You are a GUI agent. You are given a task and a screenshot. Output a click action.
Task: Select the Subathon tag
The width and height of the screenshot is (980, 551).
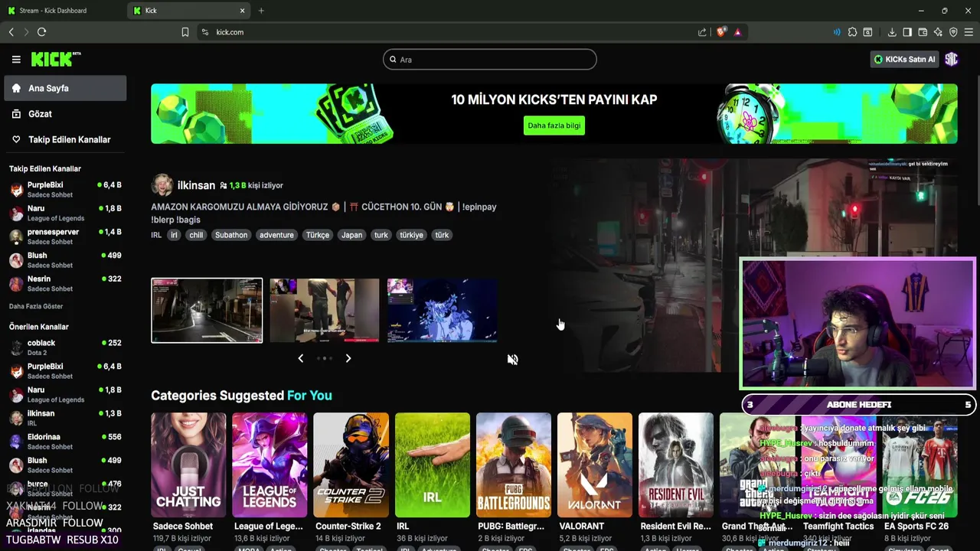231,235
